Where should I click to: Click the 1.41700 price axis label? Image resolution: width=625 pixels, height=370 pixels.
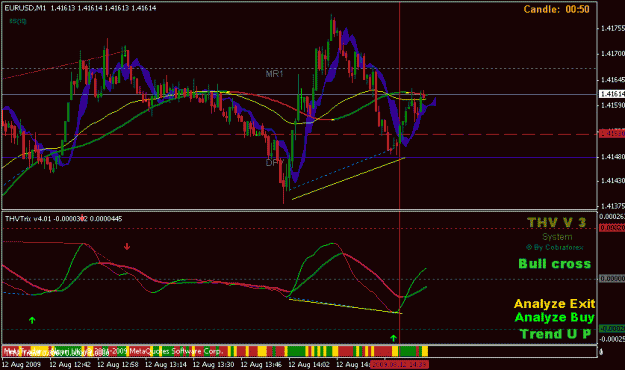[613, 53]
